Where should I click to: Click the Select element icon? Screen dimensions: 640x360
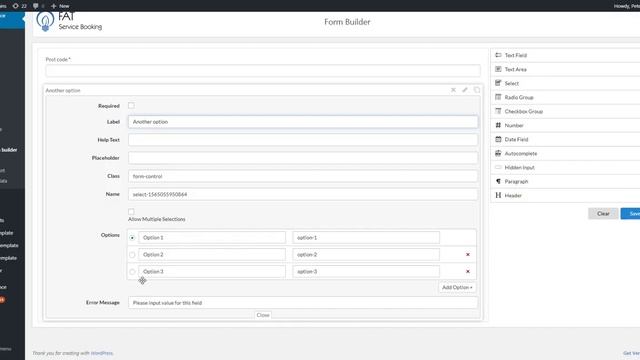pos(498,83)
